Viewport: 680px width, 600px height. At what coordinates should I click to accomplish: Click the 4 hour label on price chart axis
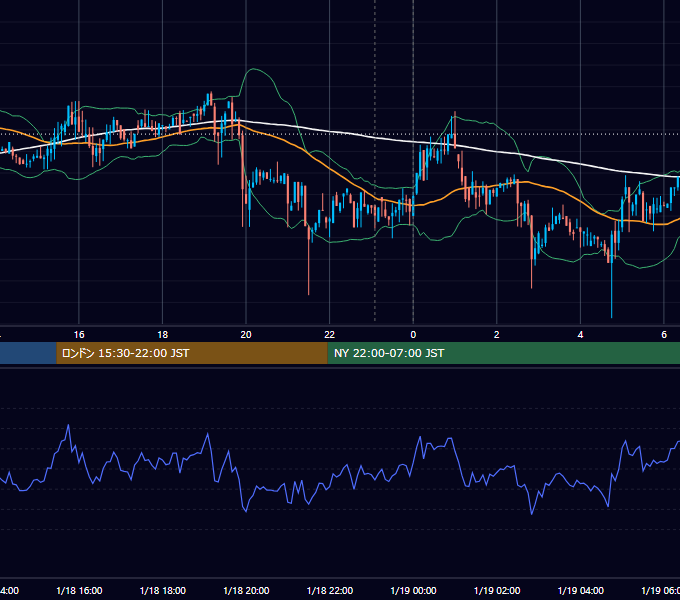pyautogui.click(x=580, y=335)
